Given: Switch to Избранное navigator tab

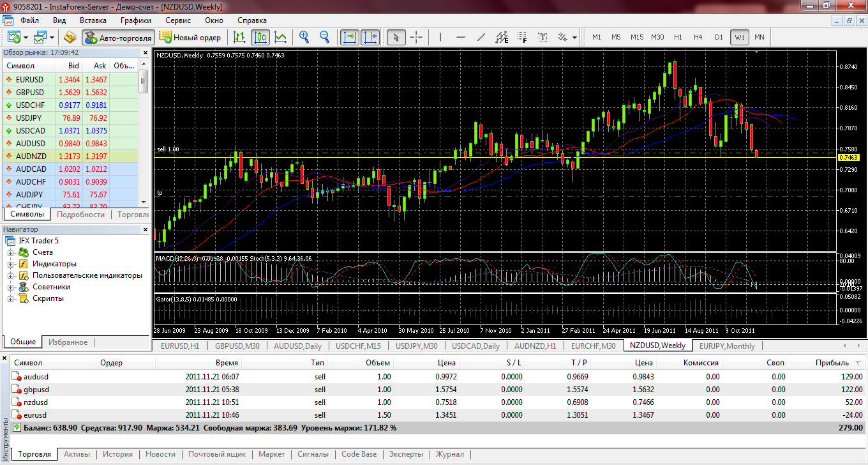Looking at the screenshot, I should click(68, 342).
